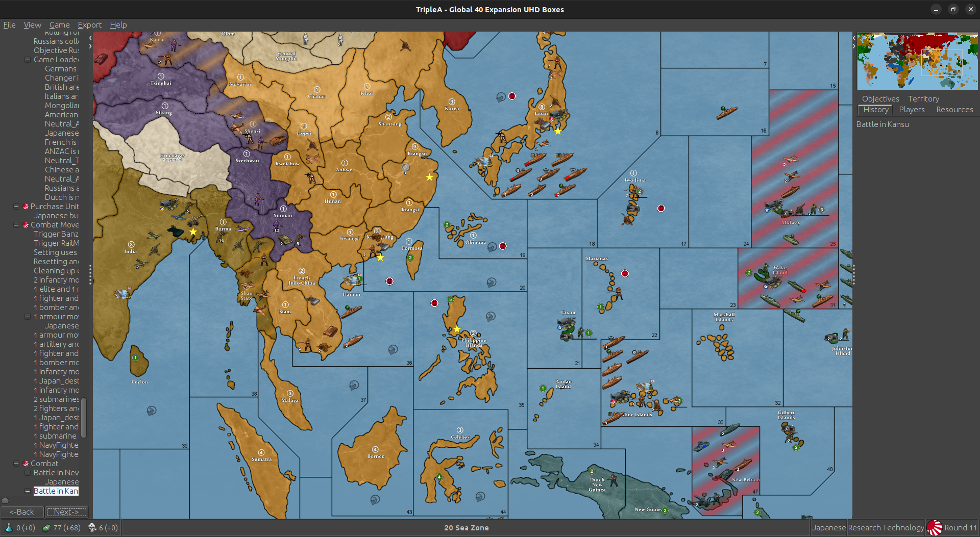Screen dimensions: 980x537
Task: Click the history panel horizontal scrollbar thumb
Action: [5, 501]
